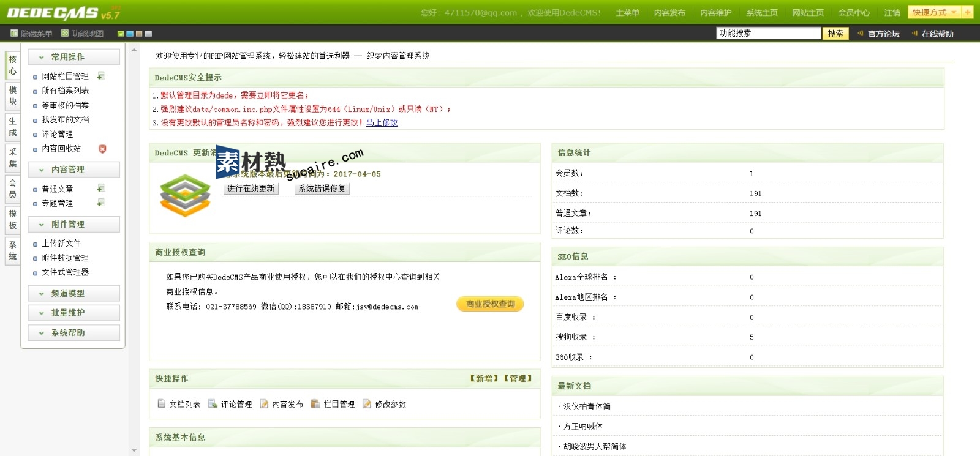Viewport: 980px width, 456px height.
Task: Click 注销 to log out
Action: coord(892,13)
